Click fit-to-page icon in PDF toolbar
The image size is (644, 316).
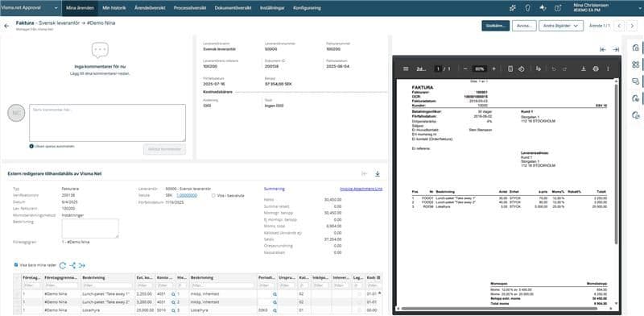(510, 69)
